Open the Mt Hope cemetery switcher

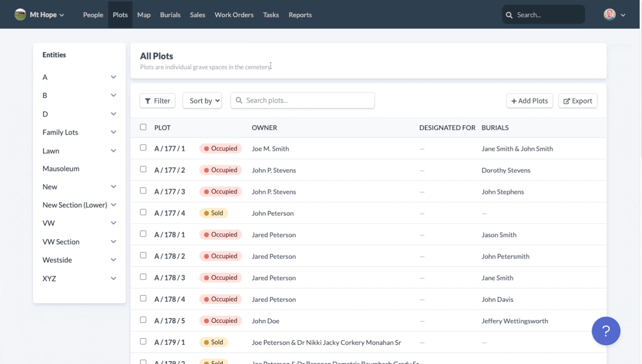(x=39, y=15)
